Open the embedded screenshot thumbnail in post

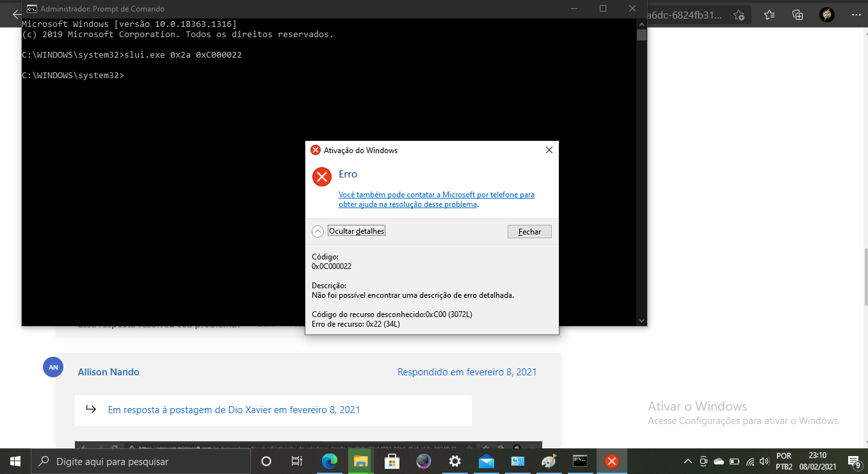[309, 445]
